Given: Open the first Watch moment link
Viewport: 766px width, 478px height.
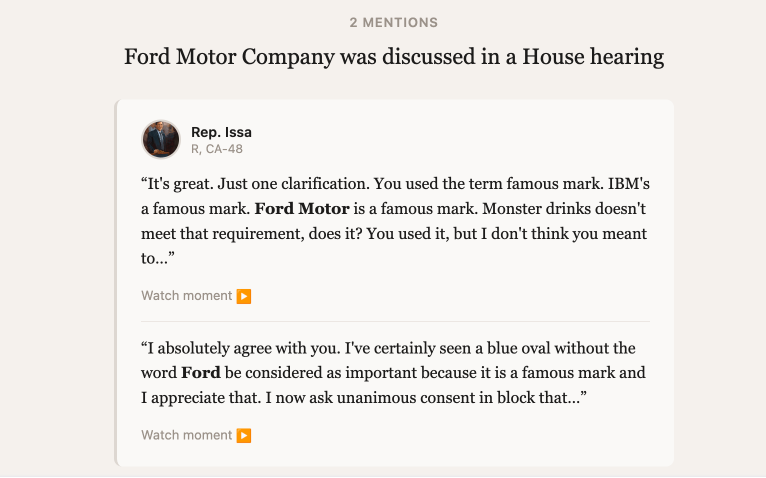Looking at the screenshot, I should (187, 296).
